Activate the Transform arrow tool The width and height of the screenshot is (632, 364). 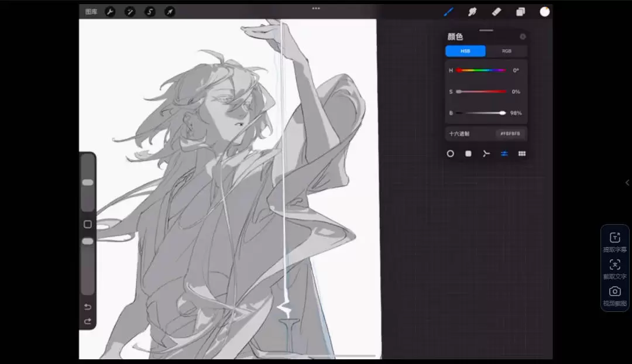[170, 12]
